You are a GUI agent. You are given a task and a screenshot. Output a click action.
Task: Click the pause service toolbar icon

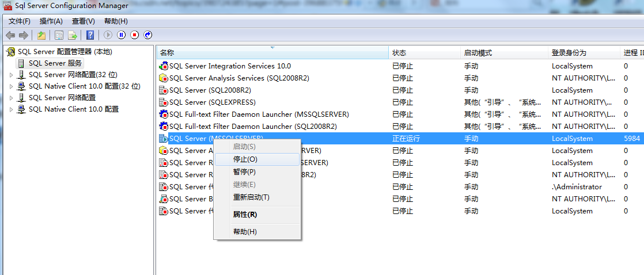click(x=121, y=35)
